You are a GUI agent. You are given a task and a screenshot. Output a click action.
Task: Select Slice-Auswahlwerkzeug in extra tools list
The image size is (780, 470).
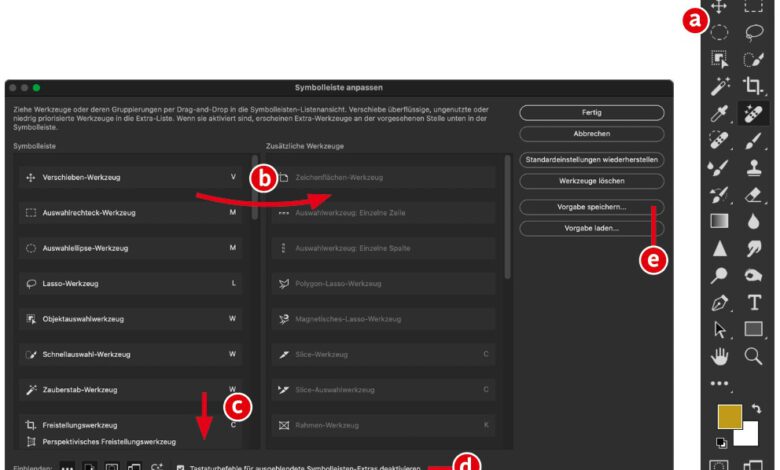(384, 390)
